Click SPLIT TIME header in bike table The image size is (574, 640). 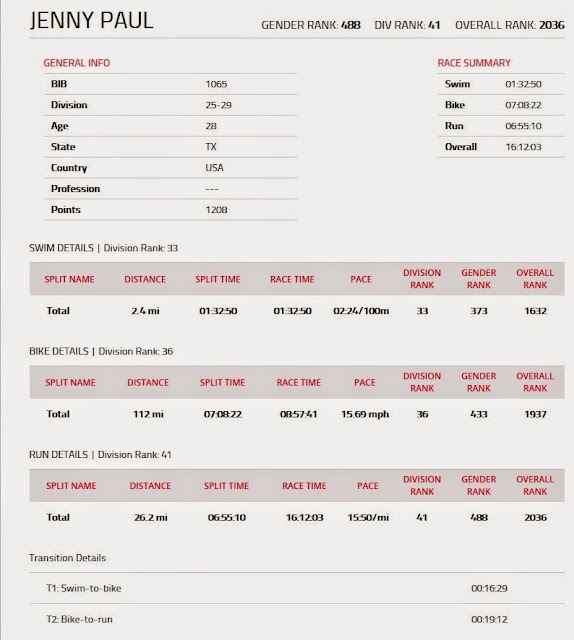coord(222,382)
